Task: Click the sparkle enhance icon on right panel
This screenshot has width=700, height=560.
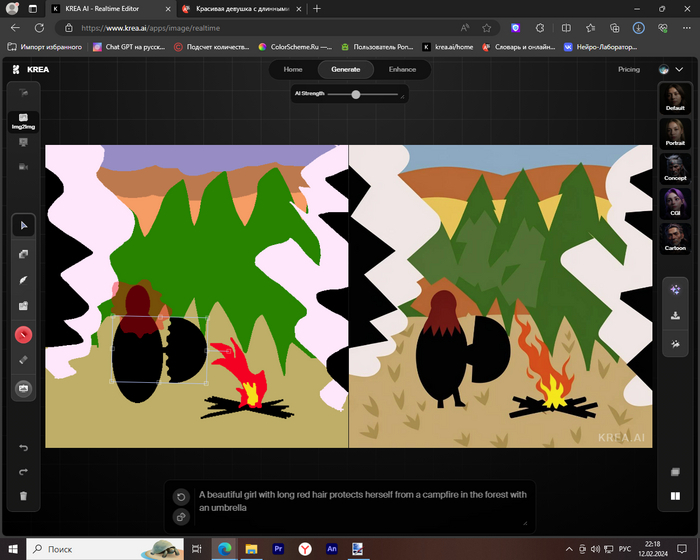Action: pos(676,289)
